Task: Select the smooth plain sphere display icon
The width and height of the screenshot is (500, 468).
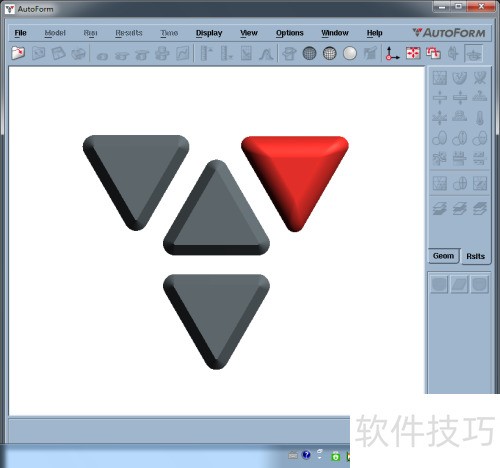Action: [350, 53]
